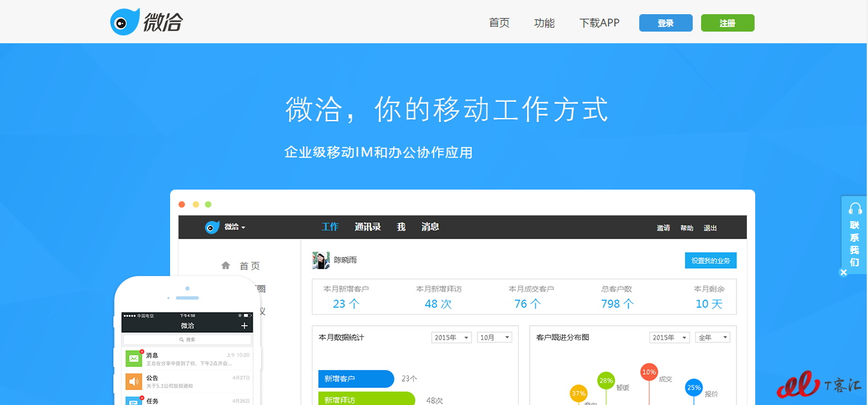Click the green 28% 暂缓 bubble
Image resolution: width=868 pixels, height=405 pixels.
tap(606, 380)
